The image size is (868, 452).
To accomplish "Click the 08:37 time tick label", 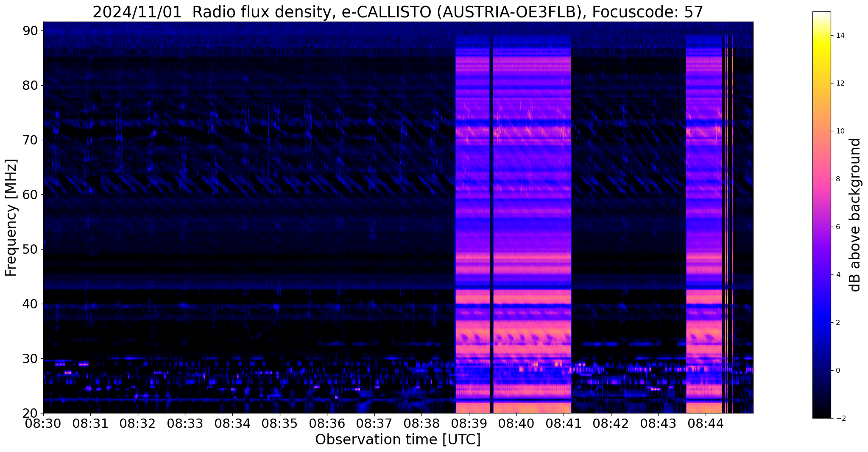I will (374, 424).
